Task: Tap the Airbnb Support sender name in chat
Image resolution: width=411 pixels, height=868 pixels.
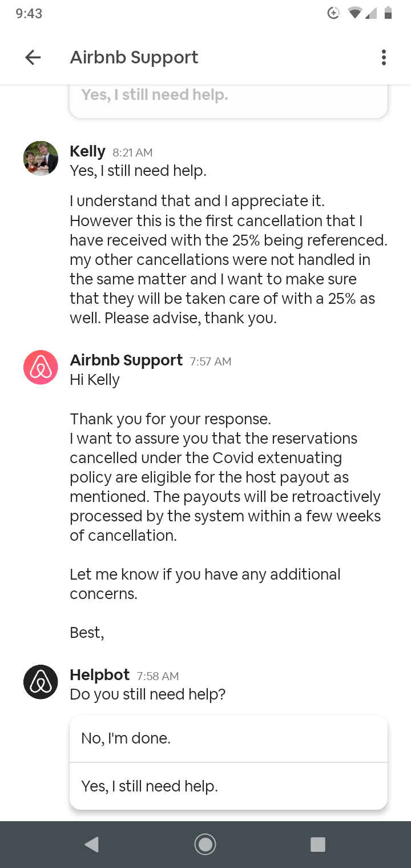Action: (126, 360)
